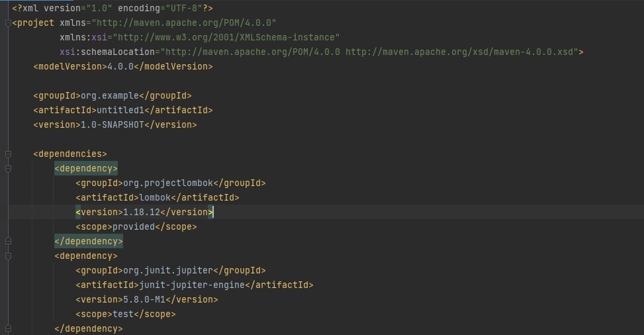Click fold marker at junit closing dependency tag
Image resolution: width=644 pixels, height=335 pixels.
pos(8,329)
